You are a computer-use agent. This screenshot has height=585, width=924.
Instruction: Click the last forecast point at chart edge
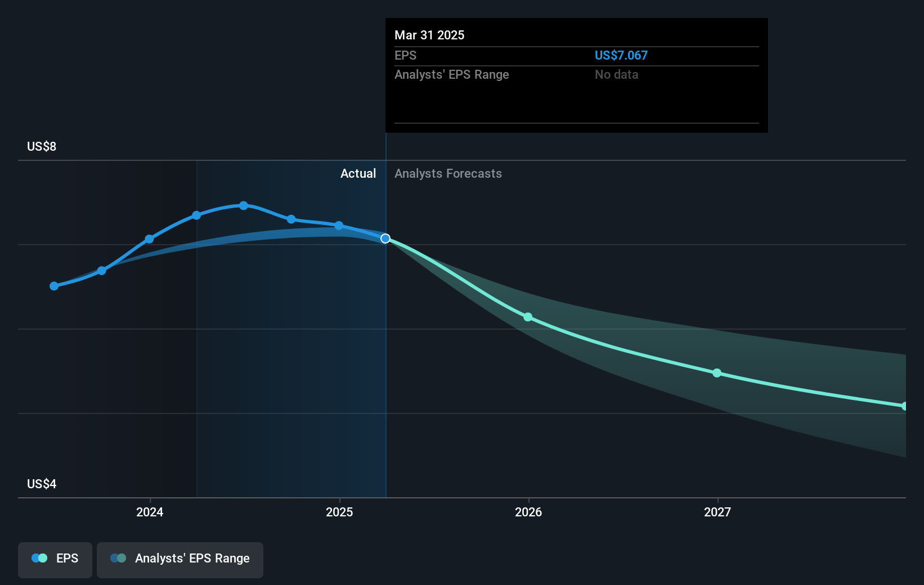904,406
